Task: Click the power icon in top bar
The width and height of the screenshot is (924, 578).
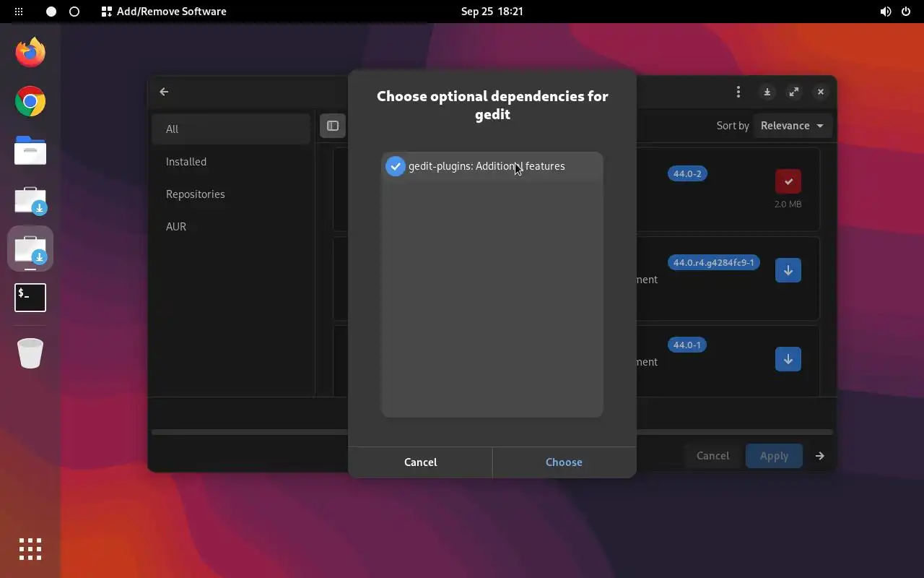Action: (906, 12)
